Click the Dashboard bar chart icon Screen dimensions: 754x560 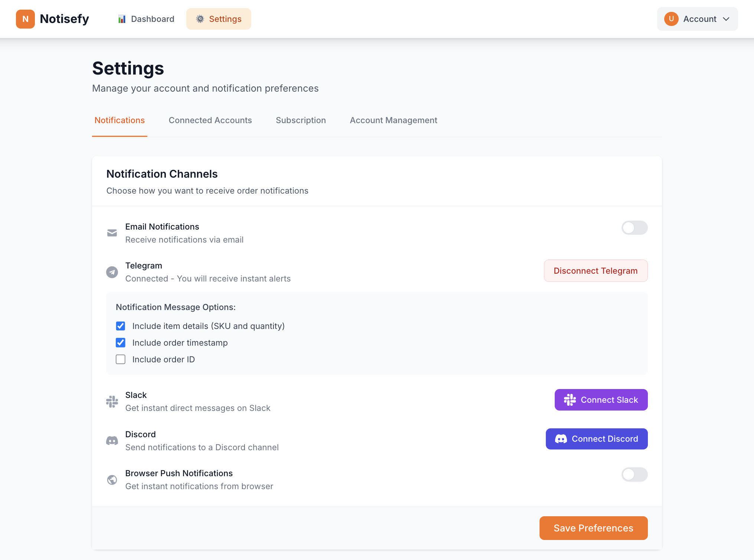(x=122, y=19)
